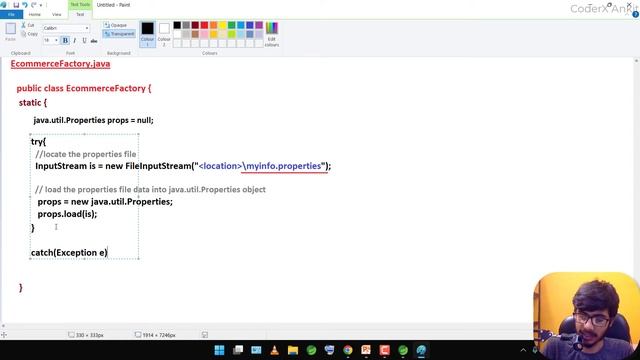This screenshot has width=640, height=360.
Task: Toggle Italic formatting
Action: pyautogui.click(x=75, y=40)
